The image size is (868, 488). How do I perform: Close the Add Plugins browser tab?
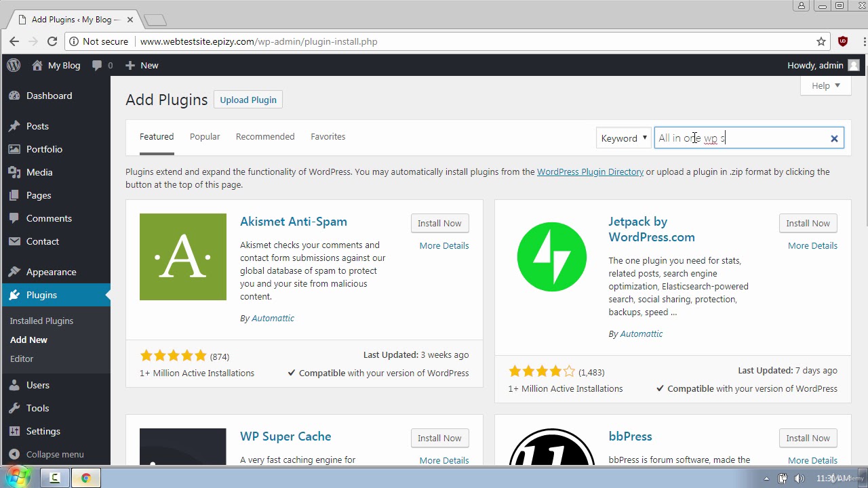[x=130, y=20]
